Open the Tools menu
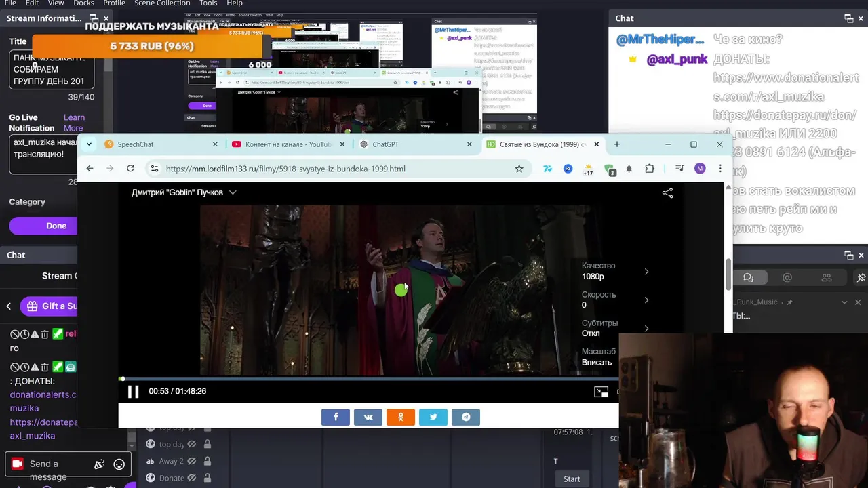The image size is (868, 488). pos(208,3)
